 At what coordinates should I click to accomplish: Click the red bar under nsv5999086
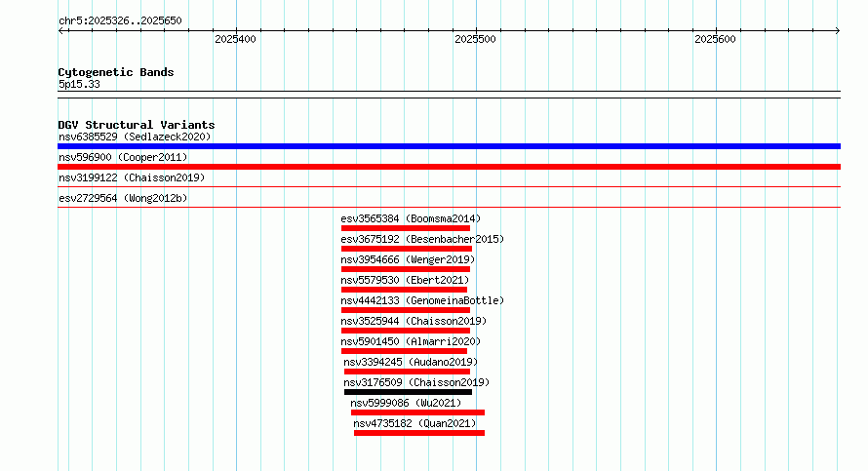pos(418,412)
